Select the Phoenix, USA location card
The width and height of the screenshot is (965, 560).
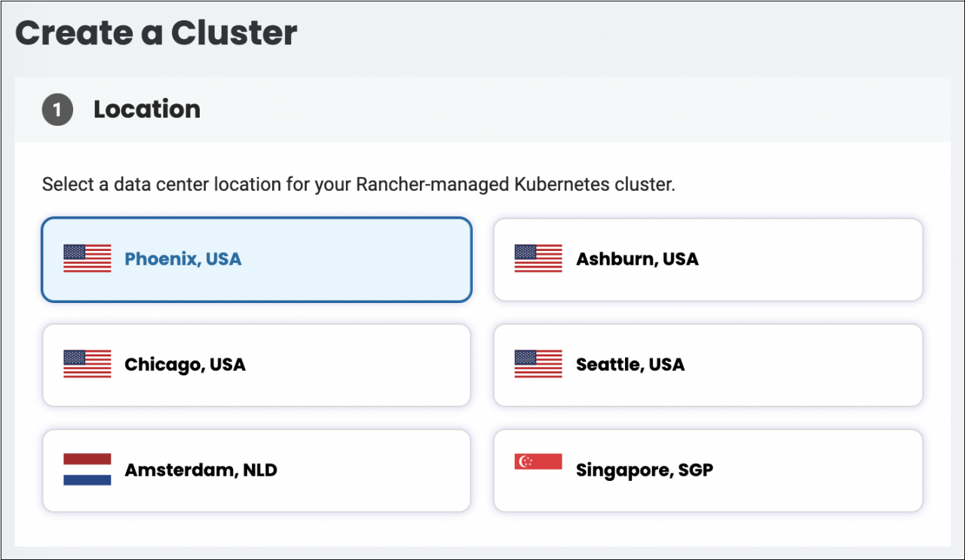pyautogui.click(x=256, y=259)
